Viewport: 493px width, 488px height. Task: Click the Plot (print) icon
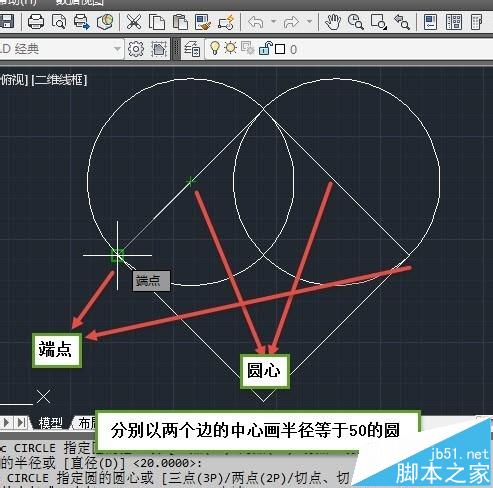[x=36, y=22]
